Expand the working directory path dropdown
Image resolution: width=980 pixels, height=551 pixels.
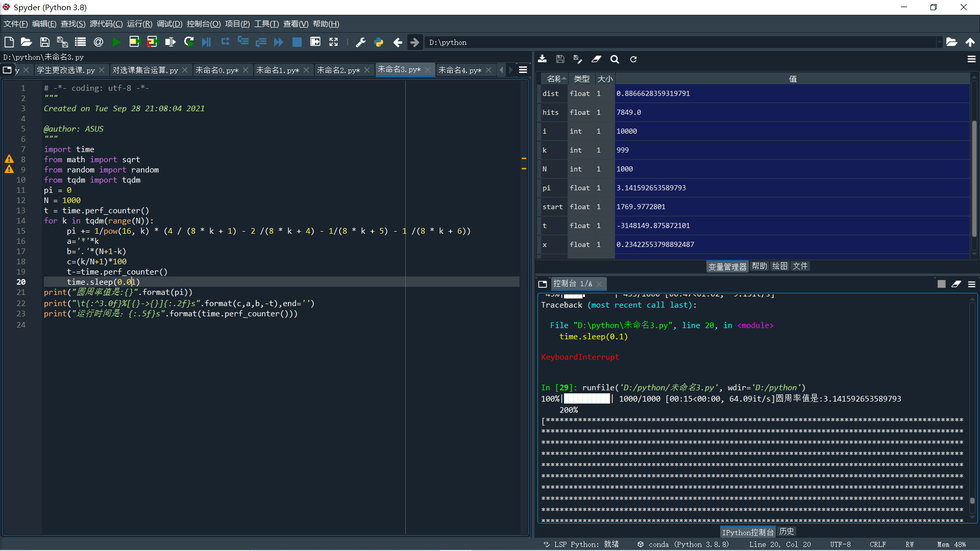[939, 42]
